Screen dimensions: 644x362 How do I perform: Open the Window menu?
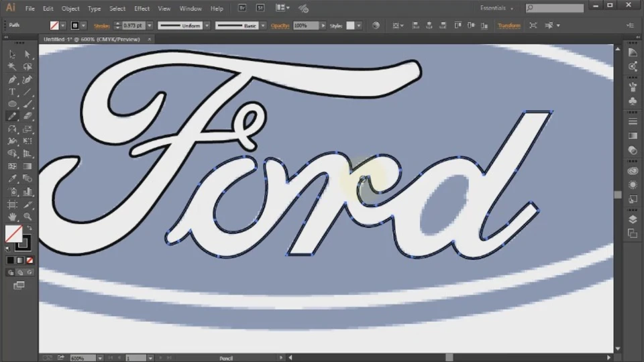(x=191, y=8)
